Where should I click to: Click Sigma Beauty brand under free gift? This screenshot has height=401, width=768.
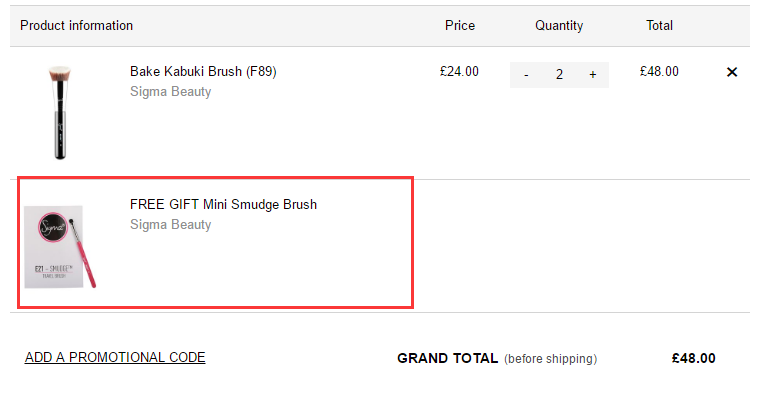coord(170,225)
